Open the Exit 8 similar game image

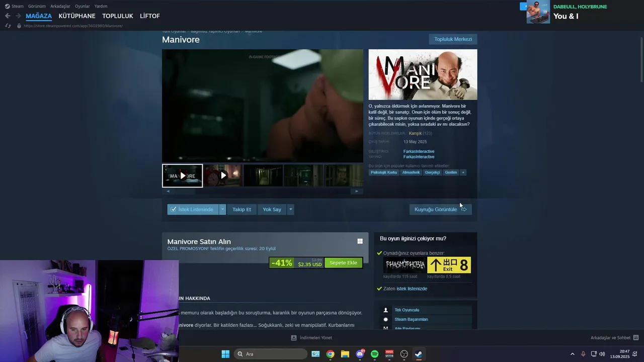point(449,265)
